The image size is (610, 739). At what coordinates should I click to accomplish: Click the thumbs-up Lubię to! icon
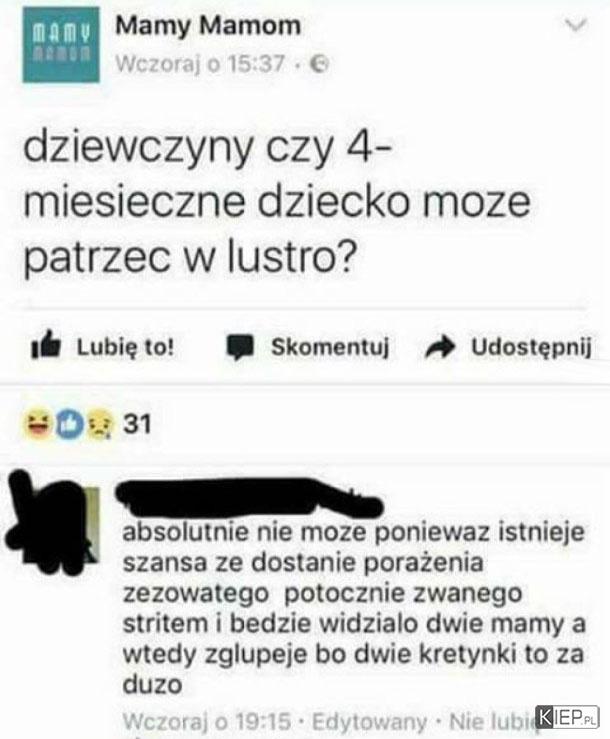tap(46, 345)
